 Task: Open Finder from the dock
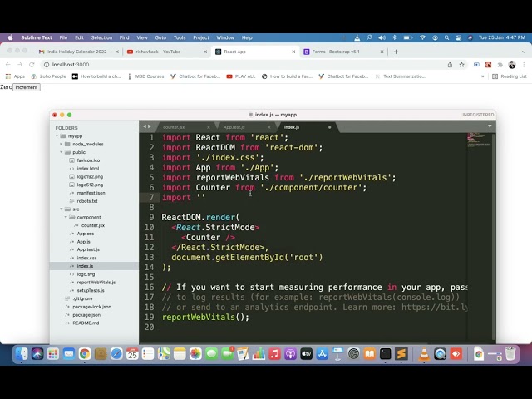pyautogui.click(x=22, y=354)
